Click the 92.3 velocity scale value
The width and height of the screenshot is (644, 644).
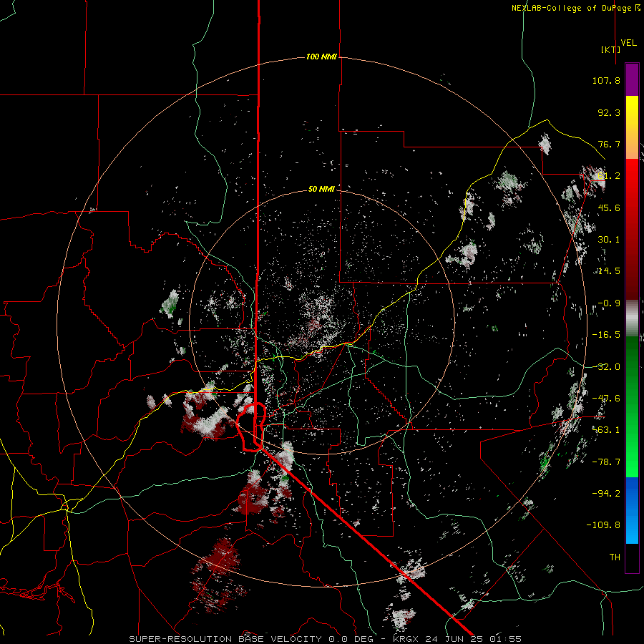pyautogui.click(x=609, y=112)
